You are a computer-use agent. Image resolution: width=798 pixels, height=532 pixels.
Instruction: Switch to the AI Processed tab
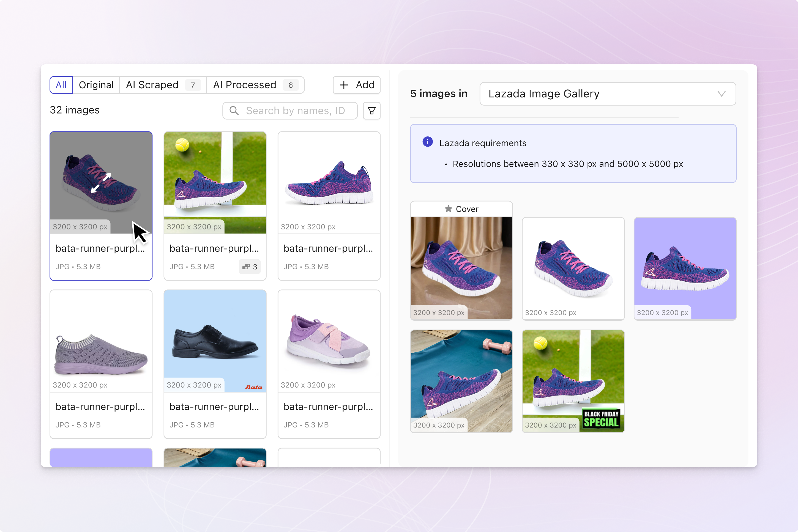pyautogui.click(x=256, y=85)
